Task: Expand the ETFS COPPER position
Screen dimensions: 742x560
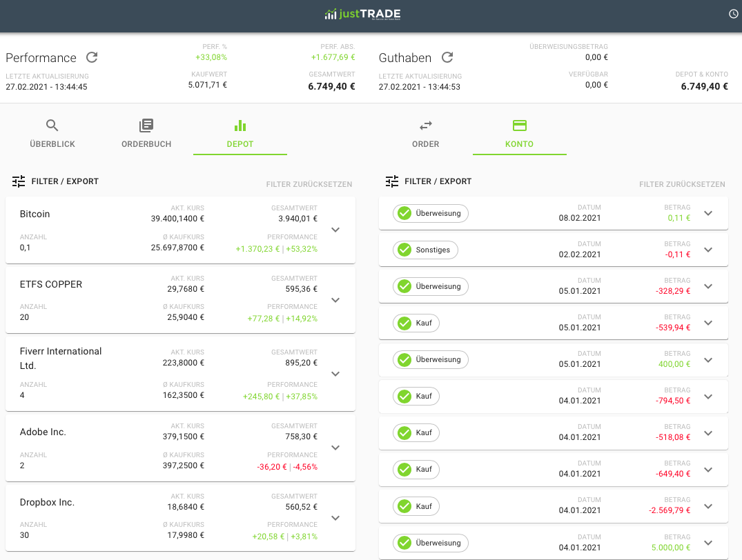Action: coord(335,300)
